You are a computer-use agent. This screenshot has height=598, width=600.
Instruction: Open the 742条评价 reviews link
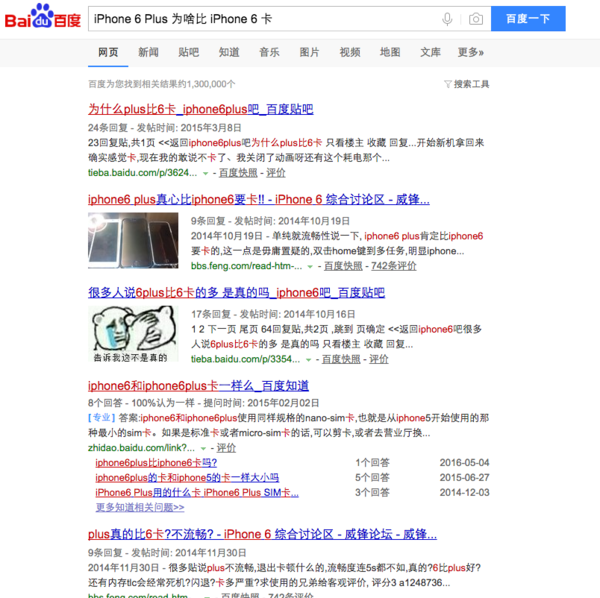click(393, 266)
